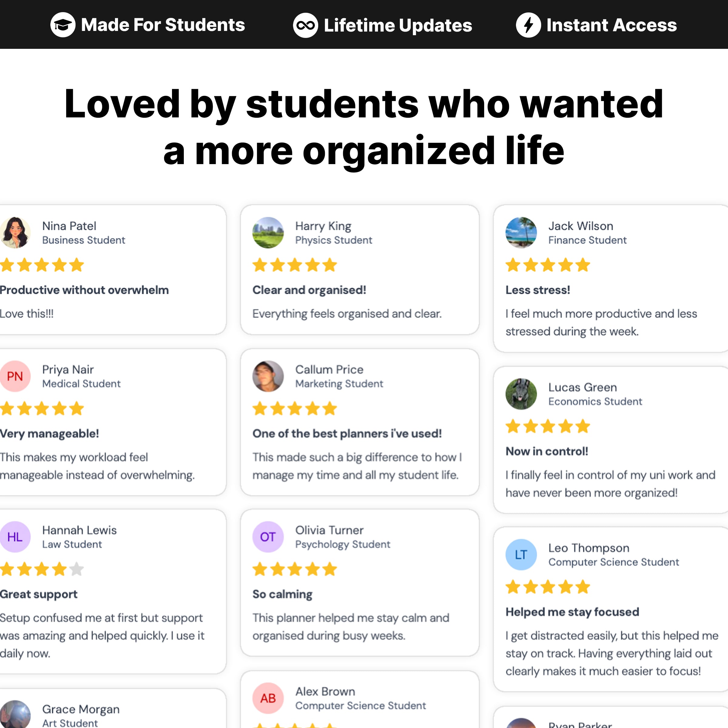Viewport: 728px width, 728px height.
Task: Toggle the fifth star on Olivia Turner's review
Action: click(x=330, y=569)
